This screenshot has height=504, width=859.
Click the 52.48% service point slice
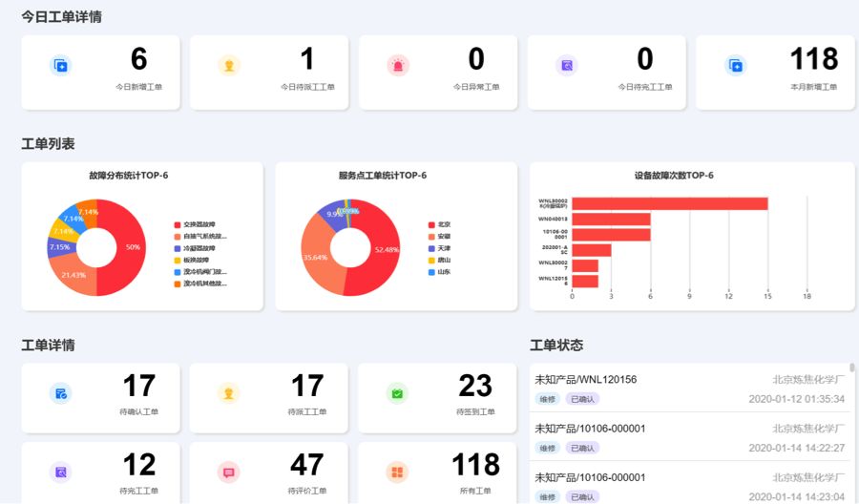coord(386,249)
